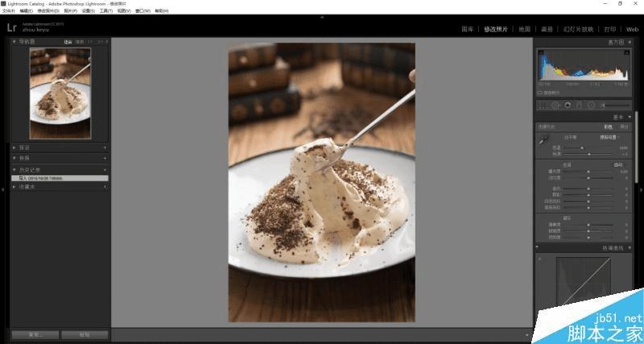Choose 彩色 color treatment
Viewport: 644px width, 344px height.
[608, 127]
